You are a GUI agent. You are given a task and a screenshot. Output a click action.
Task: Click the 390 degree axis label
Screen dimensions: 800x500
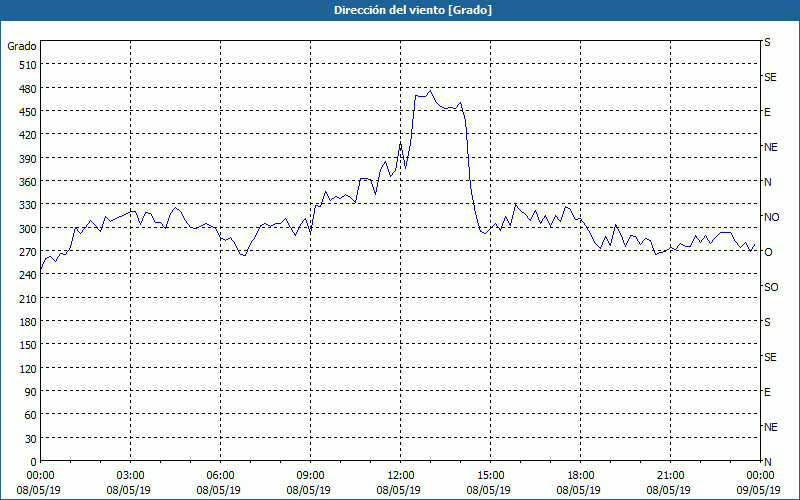(28, 158)
